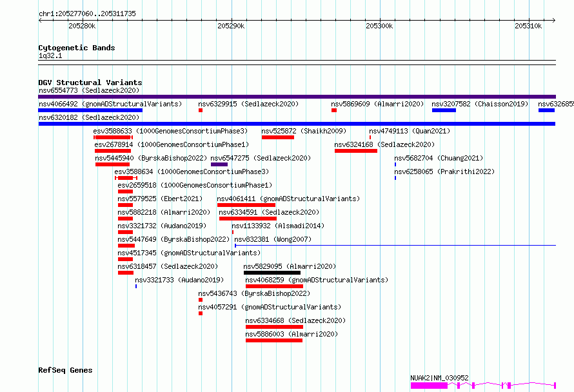Viewport: 574px width, 392px height.
Task: Click the red esv3588633 variant bar
Action: point(113,137)
